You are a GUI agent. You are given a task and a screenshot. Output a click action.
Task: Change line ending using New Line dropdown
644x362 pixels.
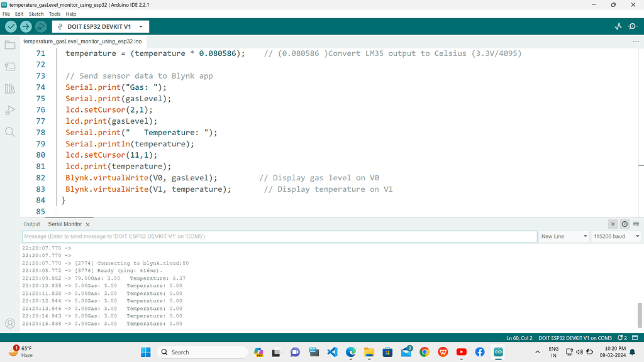(x=563, y=236)
